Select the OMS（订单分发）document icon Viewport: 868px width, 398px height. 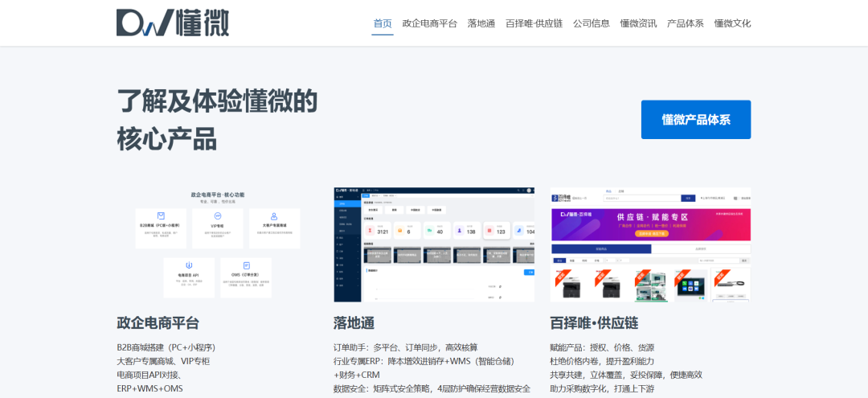pos(247,265)
